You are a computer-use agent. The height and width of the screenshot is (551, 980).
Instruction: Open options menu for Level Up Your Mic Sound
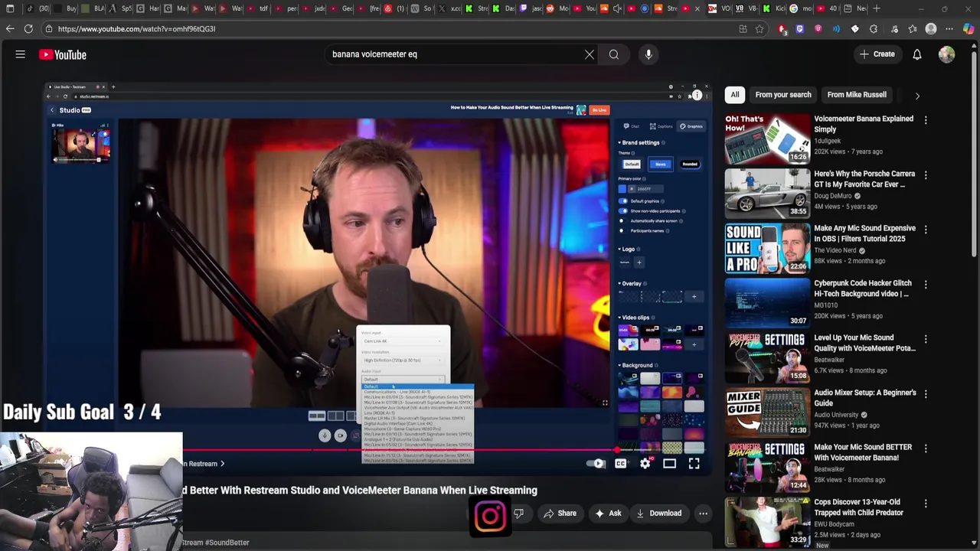pos(926,339)
